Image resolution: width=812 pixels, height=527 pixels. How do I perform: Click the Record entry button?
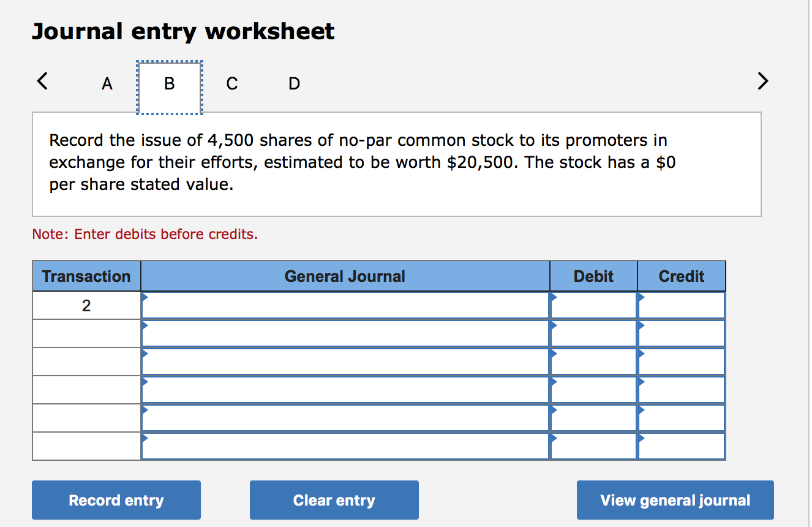click(x=116, y=500)
